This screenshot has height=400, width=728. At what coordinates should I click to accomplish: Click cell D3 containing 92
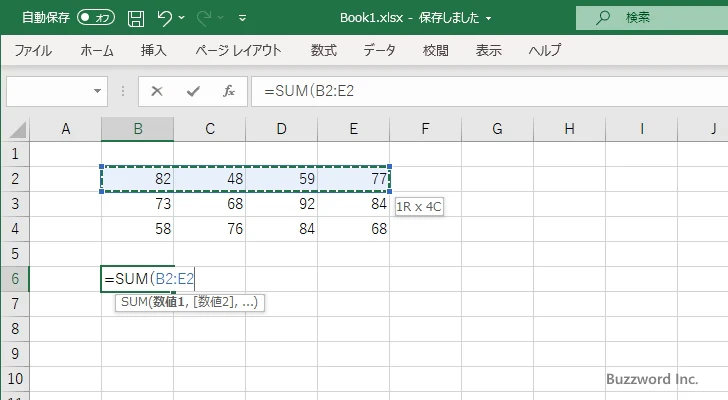[x=282, y=204]
